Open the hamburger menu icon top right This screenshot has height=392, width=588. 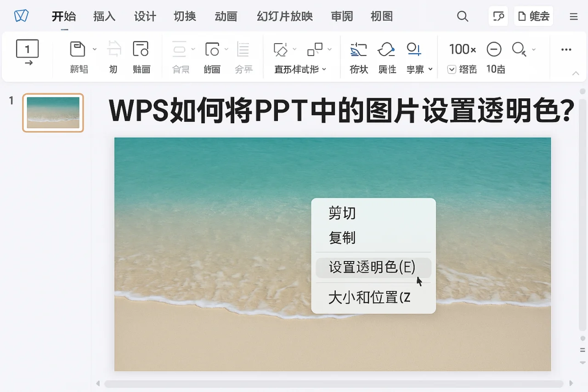pos(572,16)
